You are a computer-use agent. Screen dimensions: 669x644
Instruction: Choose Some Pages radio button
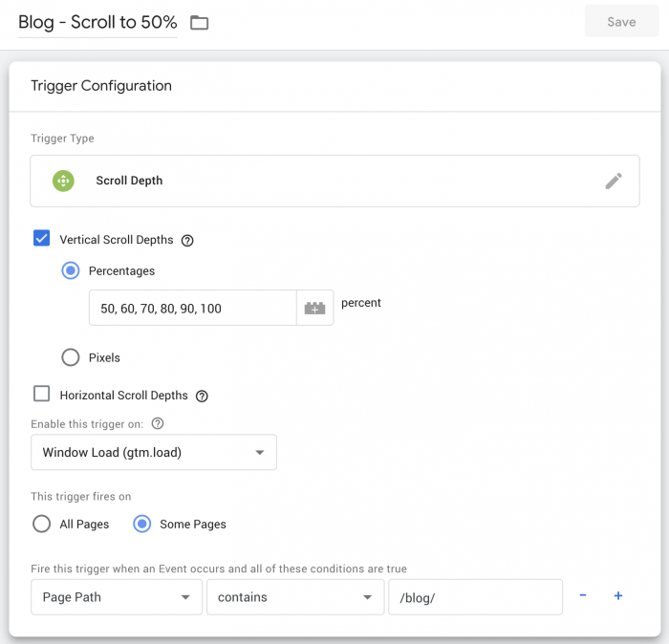(x=142, y=524)
